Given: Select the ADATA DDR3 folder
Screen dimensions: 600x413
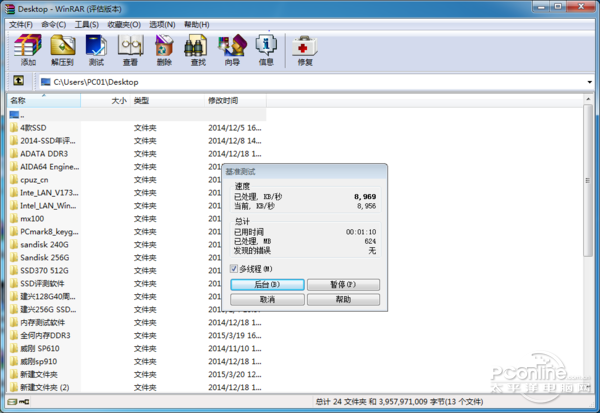Looking at the screenshot, I should point(44,153).
